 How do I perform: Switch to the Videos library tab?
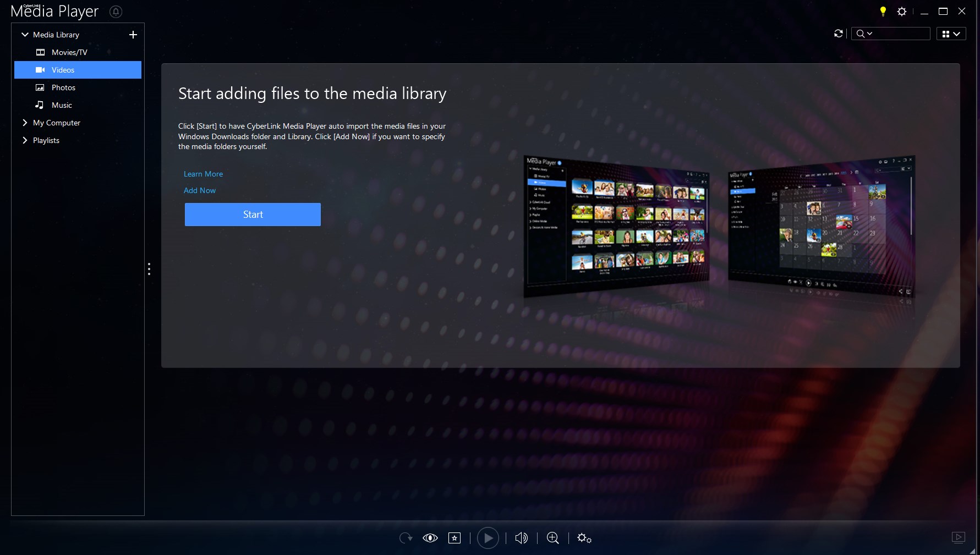pyautogui.click(x=62, y=70)
